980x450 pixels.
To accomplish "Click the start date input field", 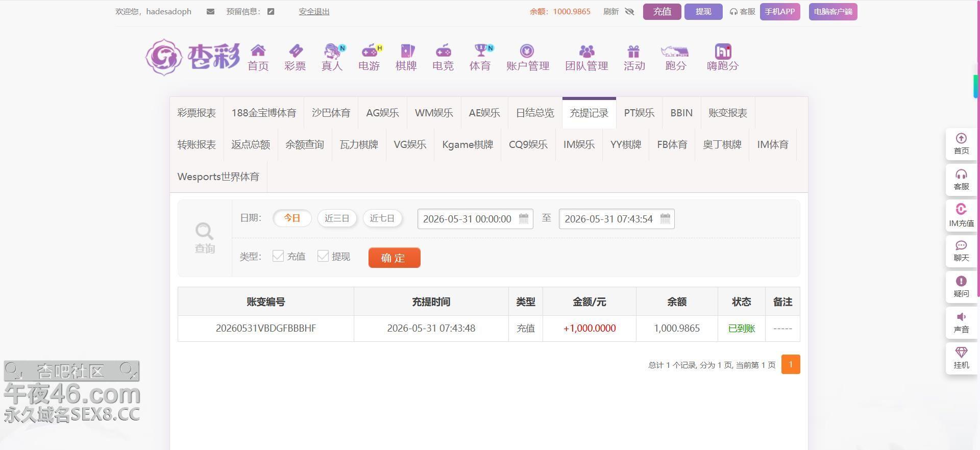I will [x=475, y=219].
